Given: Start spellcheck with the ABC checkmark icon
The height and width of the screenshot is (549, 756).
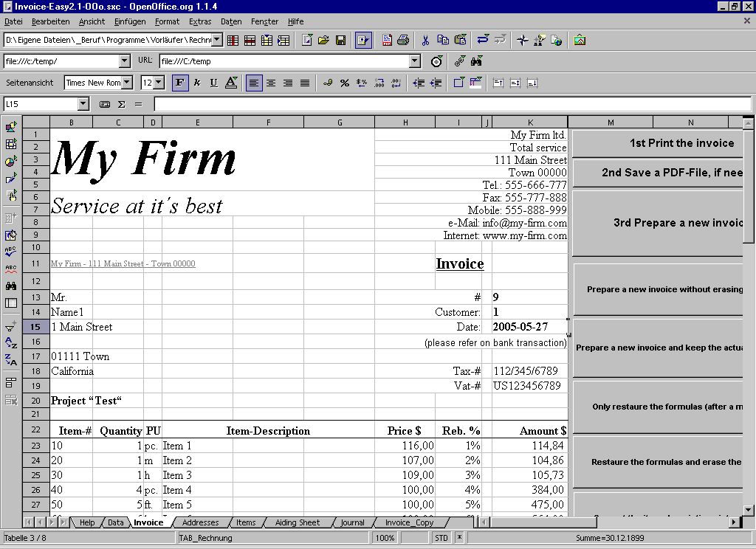Looking at the screenshot, I should [x=10, y=251].
